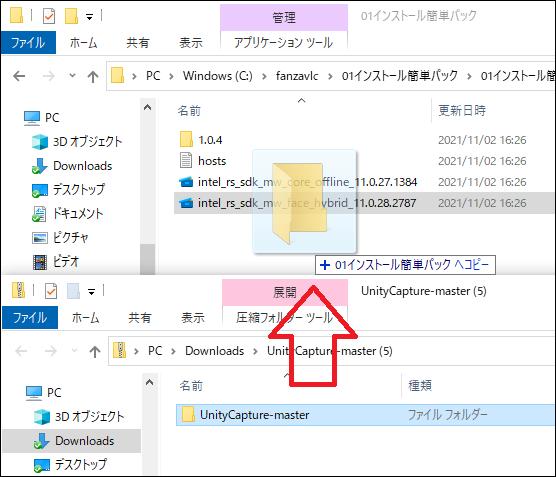Click the Back arrow in the top Explorer window
Screen dimensions: 556x477
click(19, 76)
